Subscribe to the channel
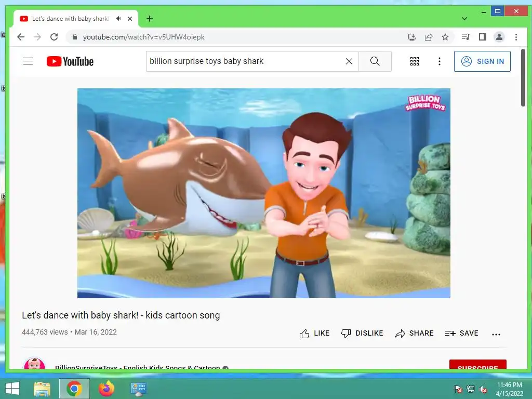Image resolution: width=532 pixels, height=399 pixels. tap(478, 364)
